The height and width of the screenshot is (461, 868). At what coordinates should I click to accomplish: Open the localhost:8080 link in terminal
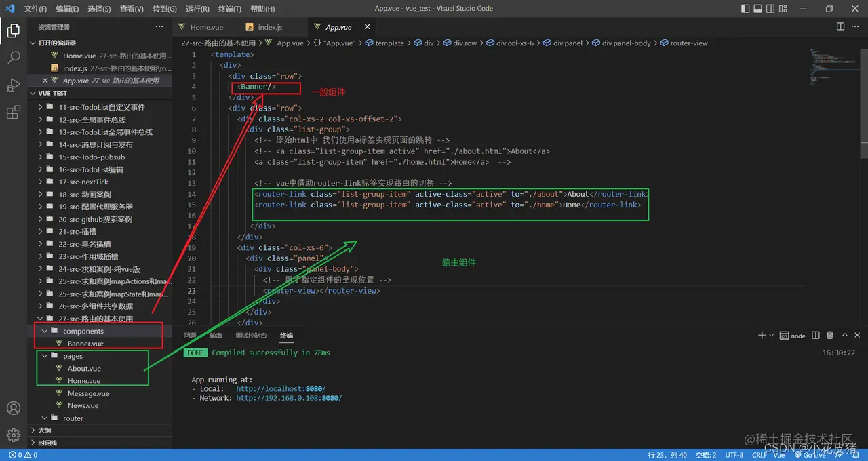(x=281, y=389)
